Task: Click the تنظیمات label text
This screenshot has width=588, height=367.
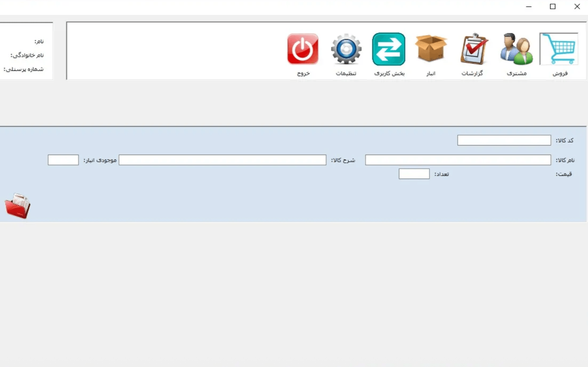Action: 346,73
